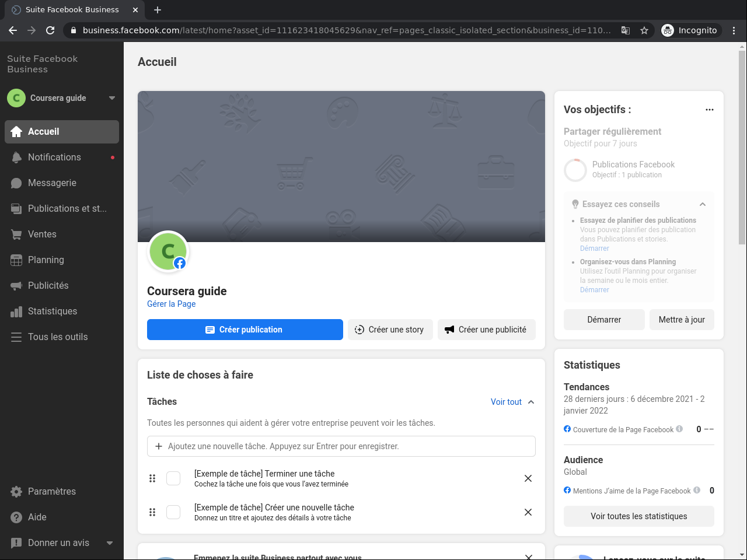The width and height of the screenshot is (747, 560).
Task: Click the Ajoutez une nouvelle tâche field
Action: click(341, 446)
